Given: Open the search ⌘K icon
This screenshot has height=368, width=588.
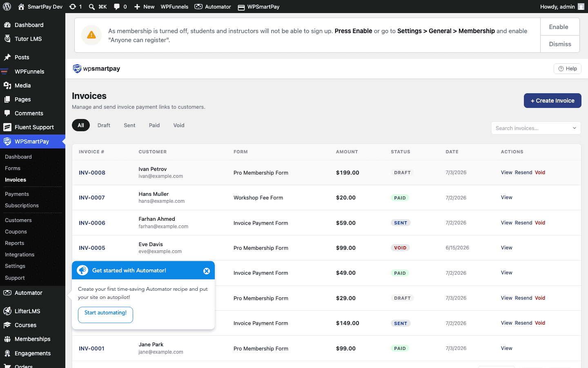Looking at the screenshot, I should coord(92,7).
